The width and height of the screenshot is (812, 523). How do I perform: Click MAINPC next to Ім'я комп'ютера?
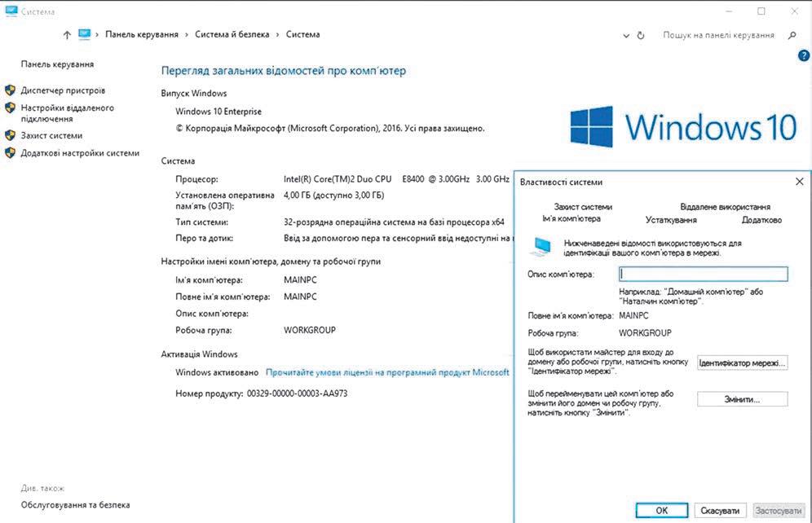300,280
